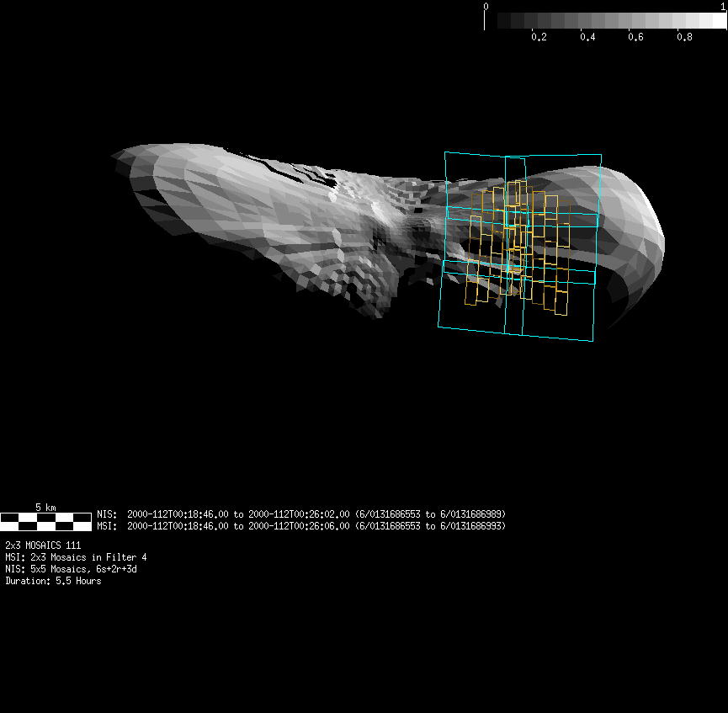728x713 pixels.
Task: Click the 0.2 tick label on legend
Action: (x=539, y=37)
